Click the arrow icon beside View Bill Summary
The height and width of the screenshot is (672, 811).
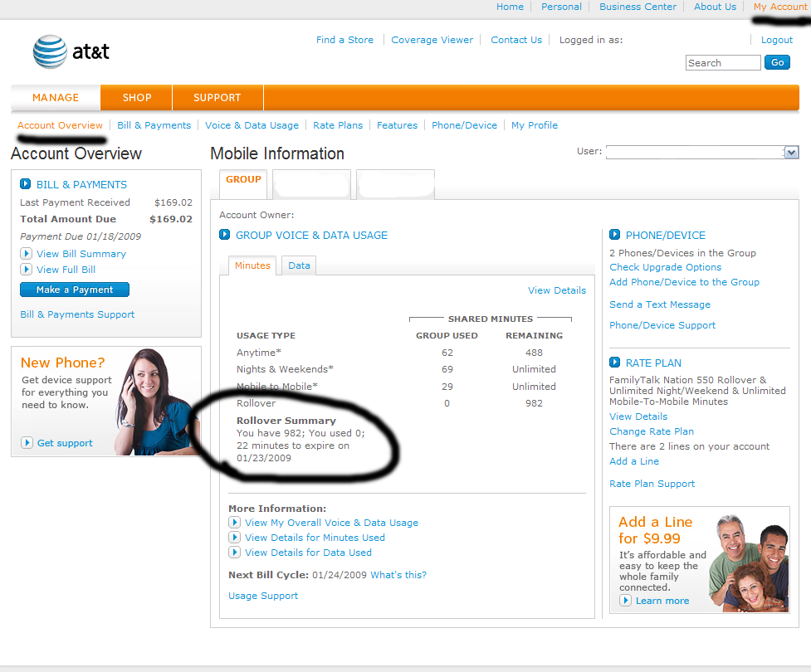[26, 254]
